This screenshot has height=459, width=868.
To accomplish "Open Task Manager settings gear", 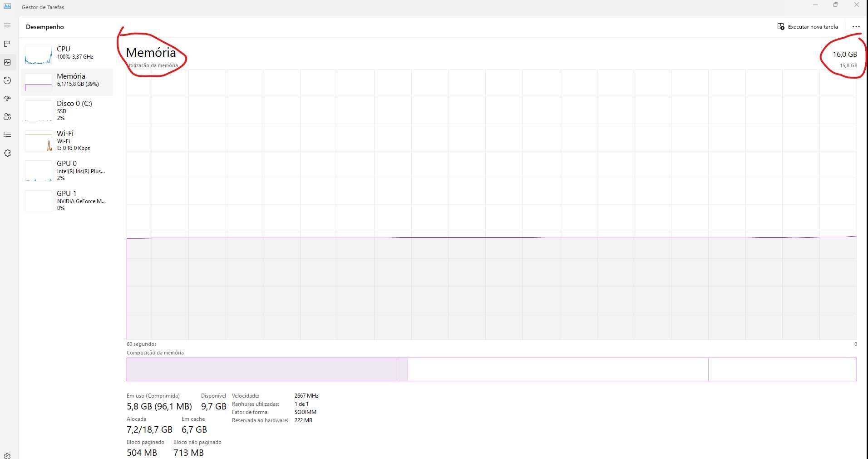I will pyautogui.click(x=7, y=455).
